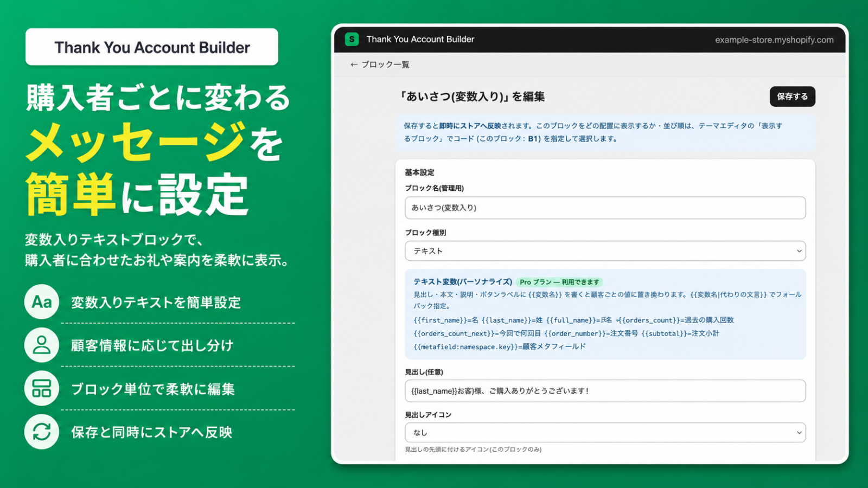This screenshot has height=488, width=868.
Task: Click the テキスト変数(パーソナライズ) section heading
Action: [463, 282]
